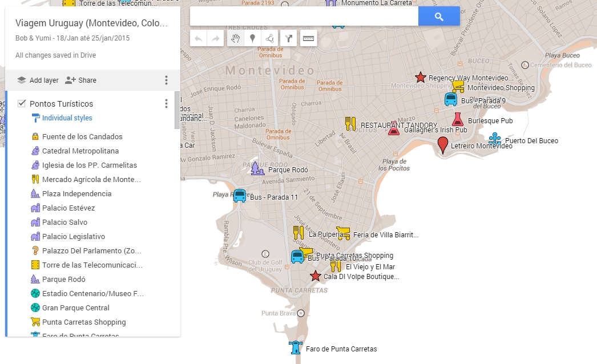Click the Share button

(80, 80)
